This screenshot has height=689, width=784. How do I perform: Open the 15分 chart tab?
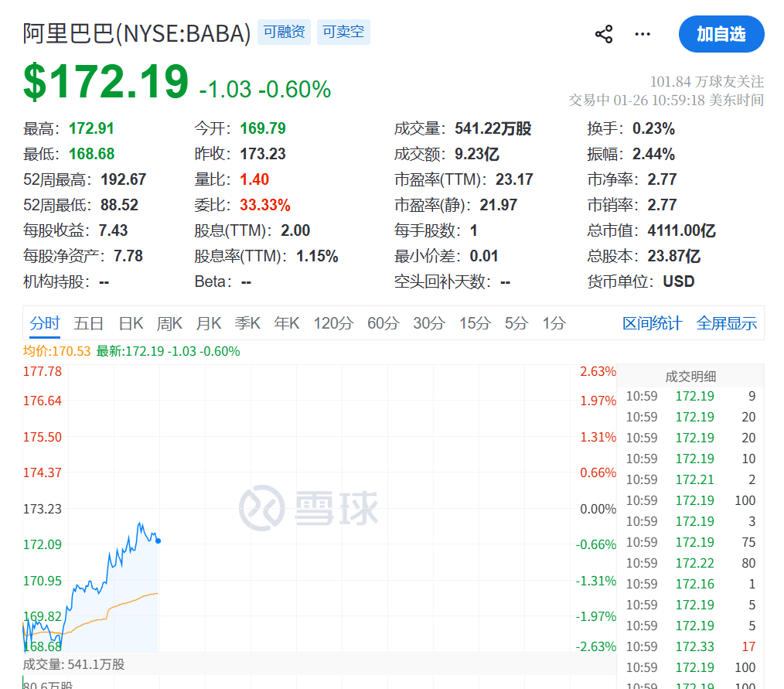[475, 323]
